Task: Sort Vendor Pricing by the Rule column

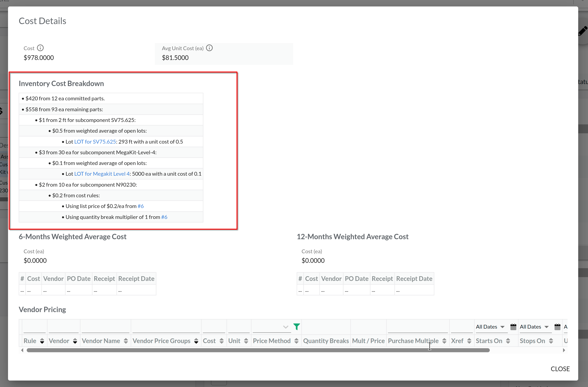Action: pos(42,341)
